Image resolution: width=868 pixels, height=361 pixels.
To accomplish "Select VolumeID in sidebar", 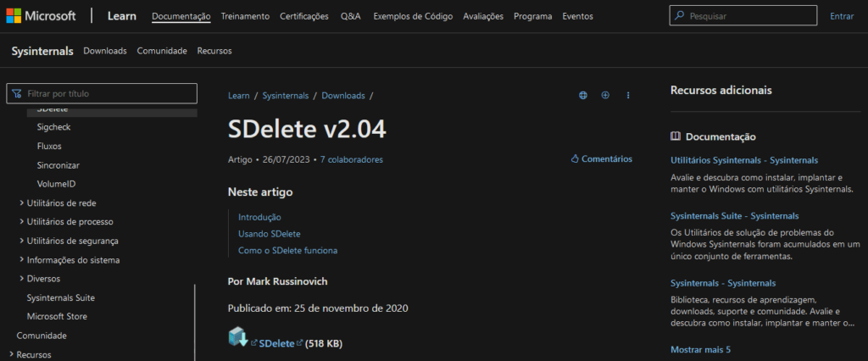I will click(x=56, y=184).
